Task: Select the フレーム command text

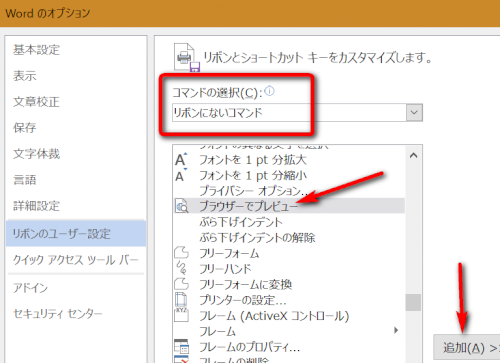Action: [x=217, y=331]
